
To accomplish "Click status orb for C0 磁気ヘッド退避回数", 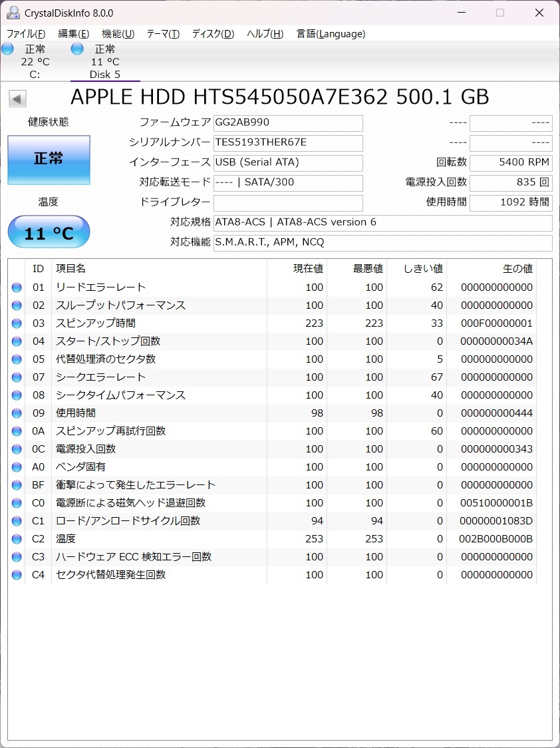I will click(x=17, y=503).
